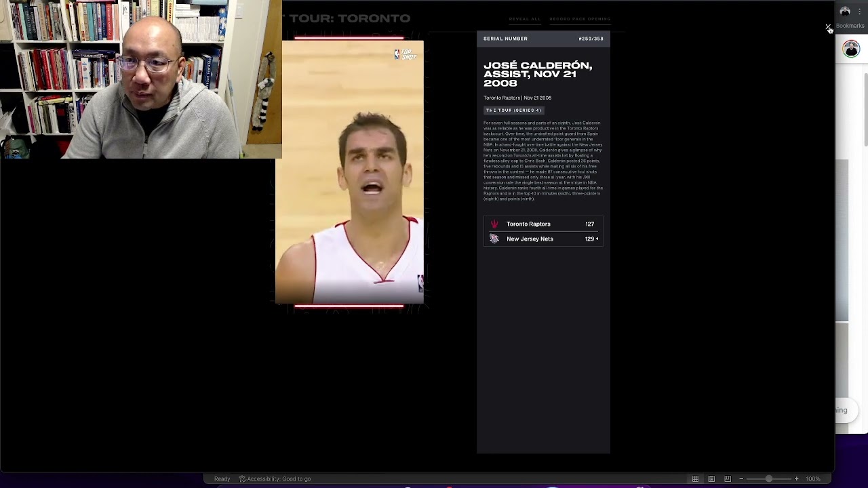Viewport: 868px width, 488px height.
Task: Open the browser three-dot menu
Action: (x=860, y=12)
